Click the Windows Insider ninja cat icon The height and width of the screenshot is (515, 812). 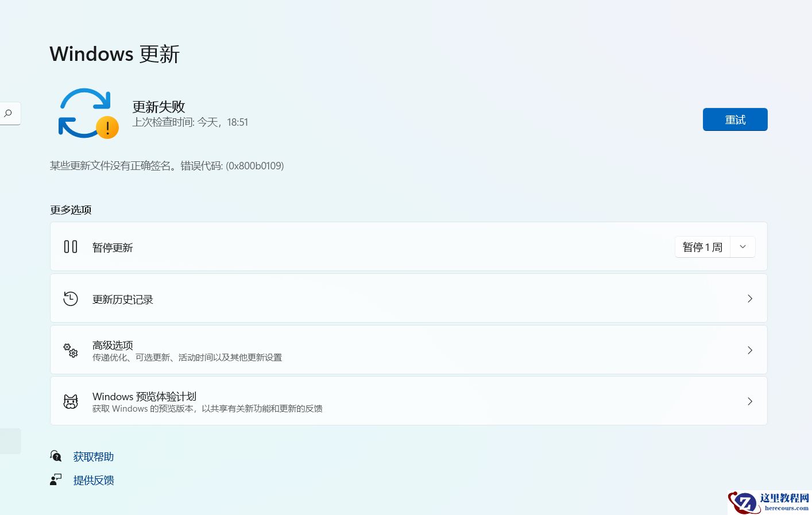tap(70, 401)
